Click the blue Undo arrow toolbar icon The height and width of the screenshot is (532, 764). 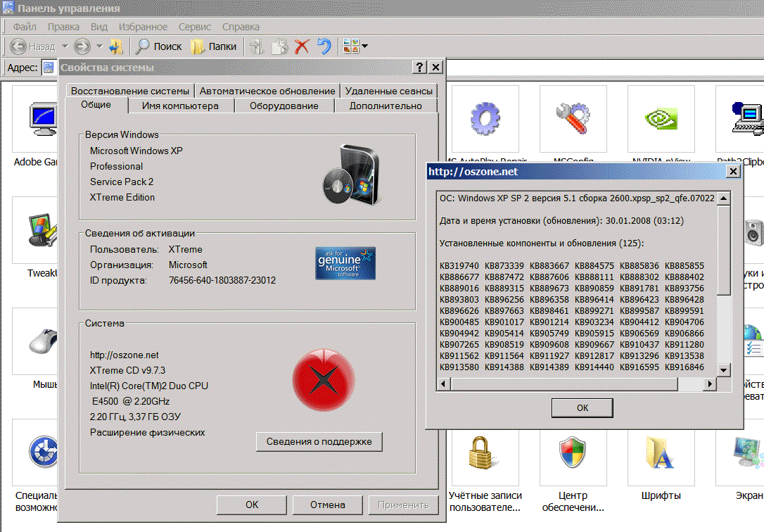tap(324, 47)
